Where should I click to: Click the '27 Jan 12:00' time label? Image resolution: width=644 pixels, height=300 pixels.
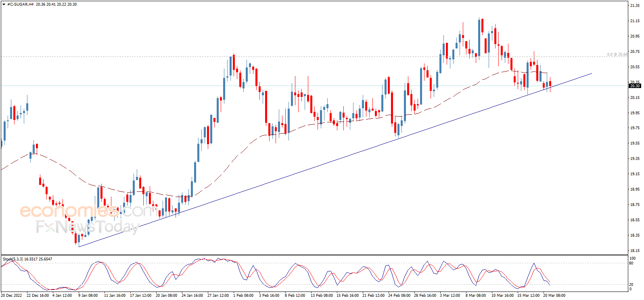[218, 296]
